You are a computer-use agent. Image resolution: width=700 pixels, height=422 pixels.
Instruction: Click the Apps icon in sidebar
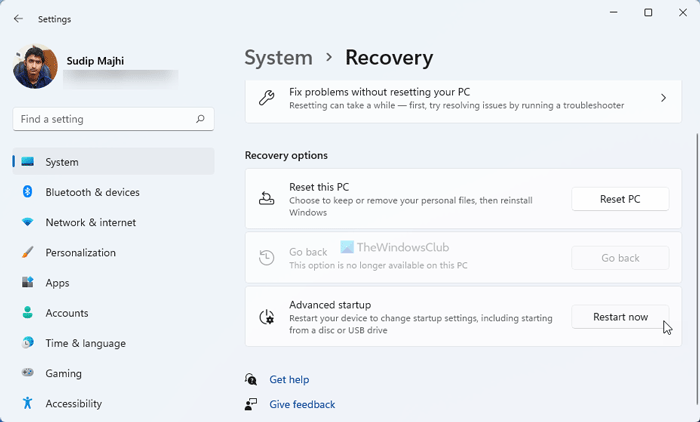28,283
